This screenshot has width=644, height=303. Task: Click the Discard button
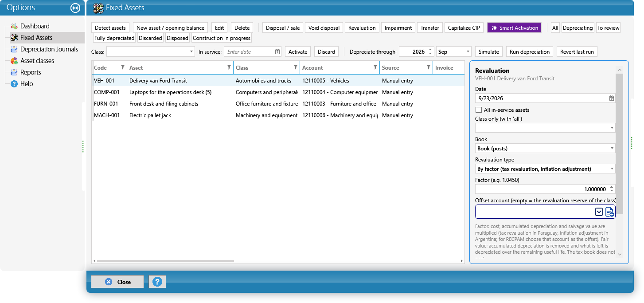pos(327,52)
